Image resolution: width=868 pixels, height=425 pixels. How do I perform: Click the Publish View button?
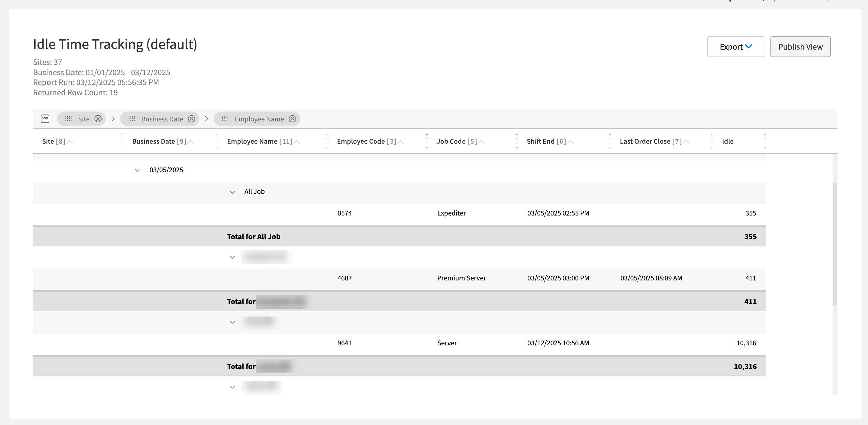[800, 47]
